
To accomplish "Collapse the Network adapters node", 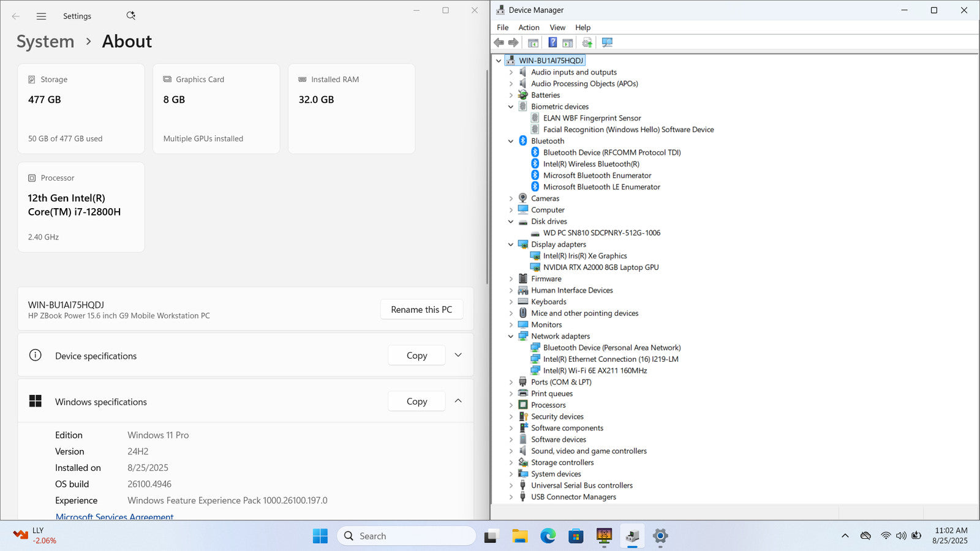I will click(511, 336).
